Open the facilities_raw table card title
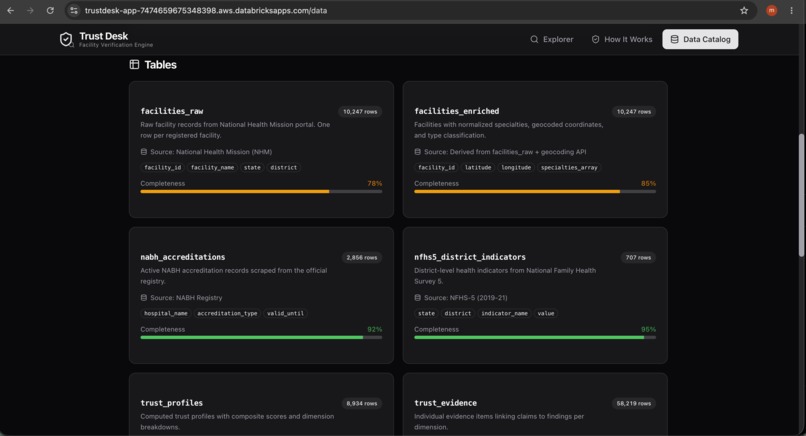Image resolution: width=806 pixels, height=436 pixels. click(x=172, y=111)
